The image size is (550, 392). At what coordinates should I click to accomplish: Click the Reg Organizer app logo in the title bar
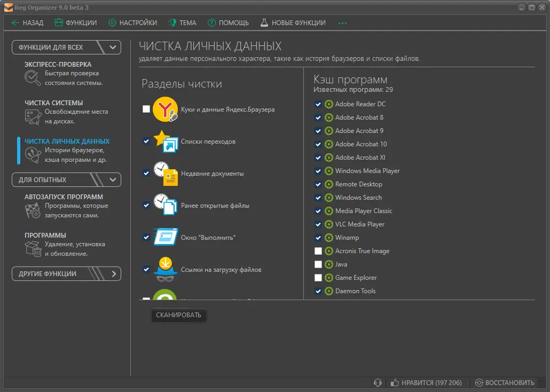click(x=9, y=7)
